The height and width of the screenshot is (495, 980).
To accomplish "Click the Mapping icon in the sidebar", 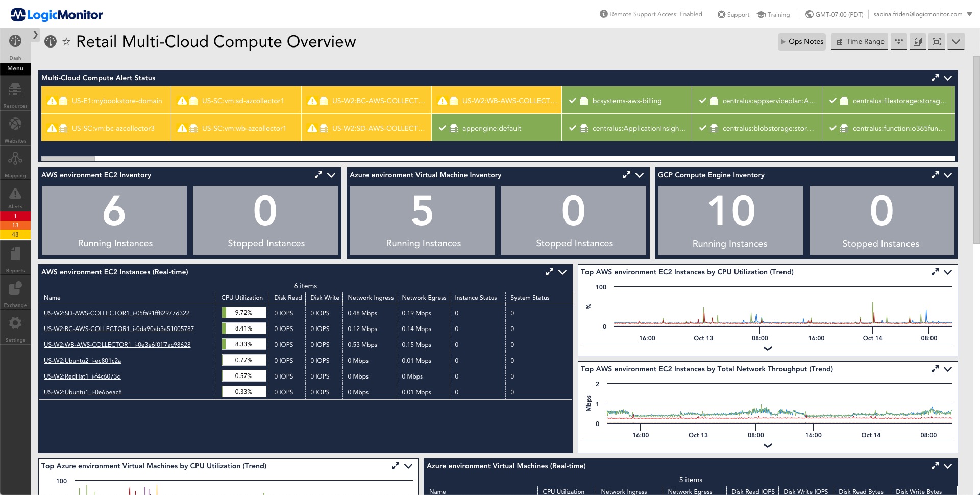I will [x=15, y=161].
